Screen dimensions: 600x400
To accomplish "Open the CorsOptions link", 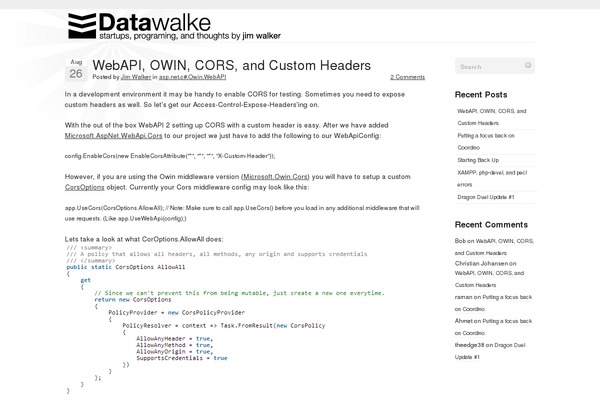I will pyautogui.click(x=84, y=188).
